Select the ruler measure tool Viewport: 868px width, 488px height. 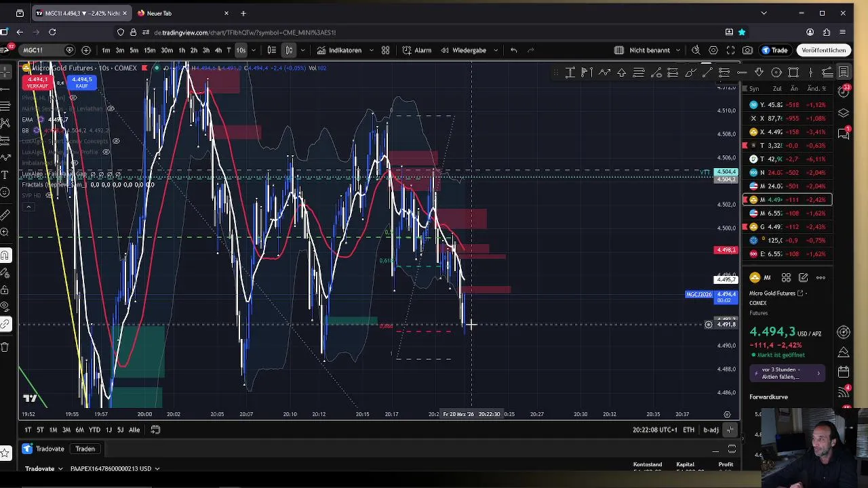click(5, 215)
